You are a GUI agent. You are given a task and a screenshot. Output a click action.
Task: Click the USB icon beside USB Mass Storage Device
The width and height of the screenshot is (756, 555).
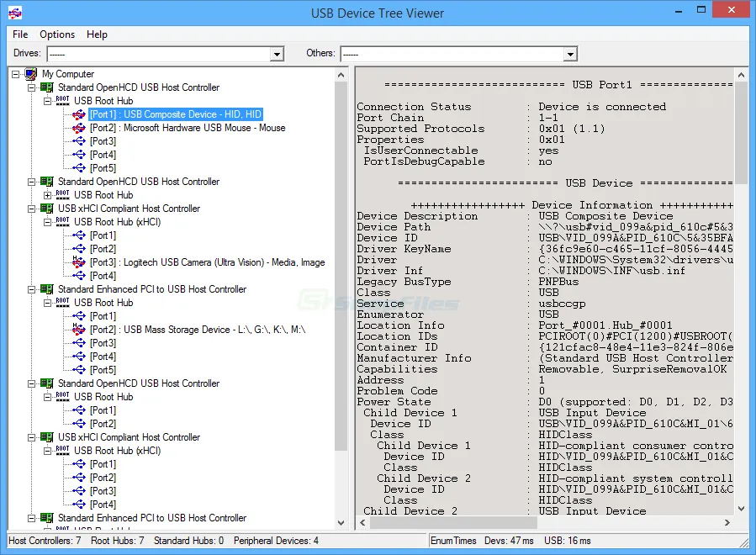(79, 330)
